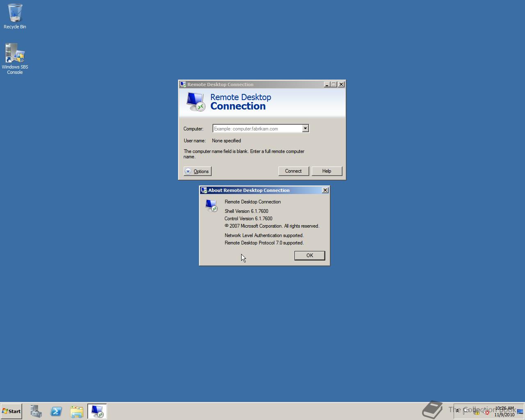Show hidden system tray icons
The image size is (525, 420).
pyautogui.click(x=457, y=411)
